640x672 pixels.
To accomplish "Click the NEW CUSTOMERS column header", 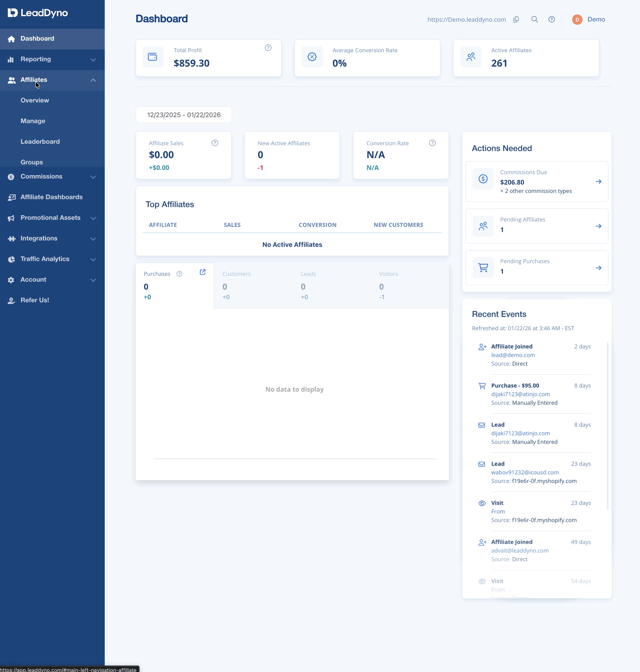I will click(398, 225).
